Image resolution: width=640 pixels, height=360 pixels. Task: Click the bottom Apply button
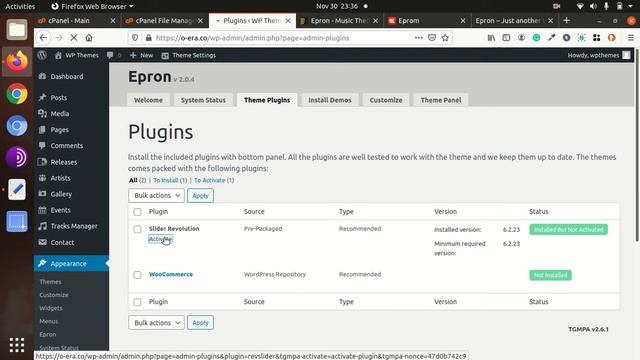tap(200, 322)
